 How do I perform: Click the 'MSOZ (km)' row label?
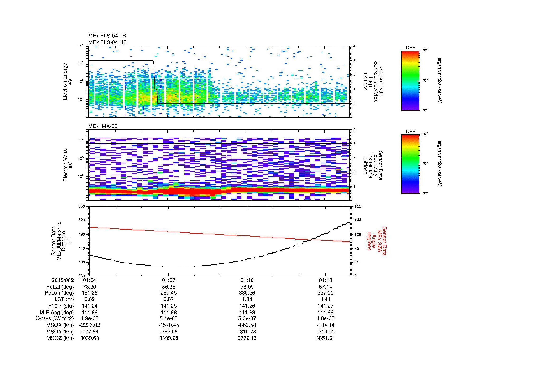pyautogui.click(x=60, y=338)
